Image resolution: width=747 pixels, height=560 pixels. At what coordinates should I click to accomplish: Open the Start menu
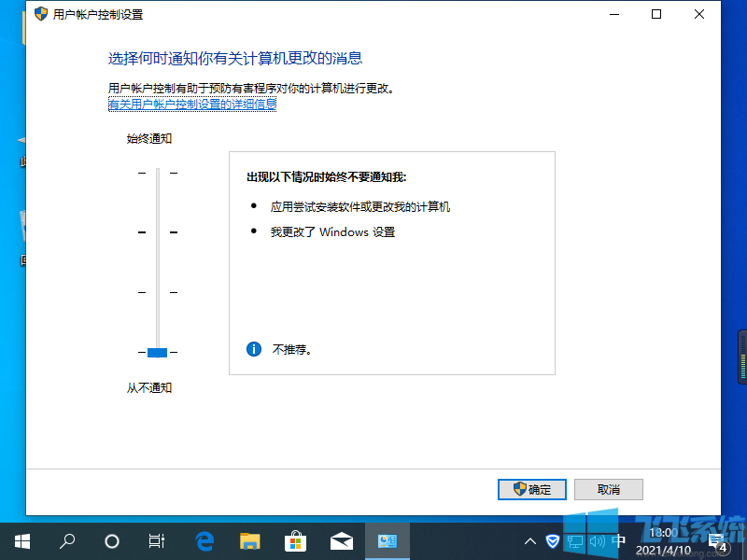[x=21, y=540]
